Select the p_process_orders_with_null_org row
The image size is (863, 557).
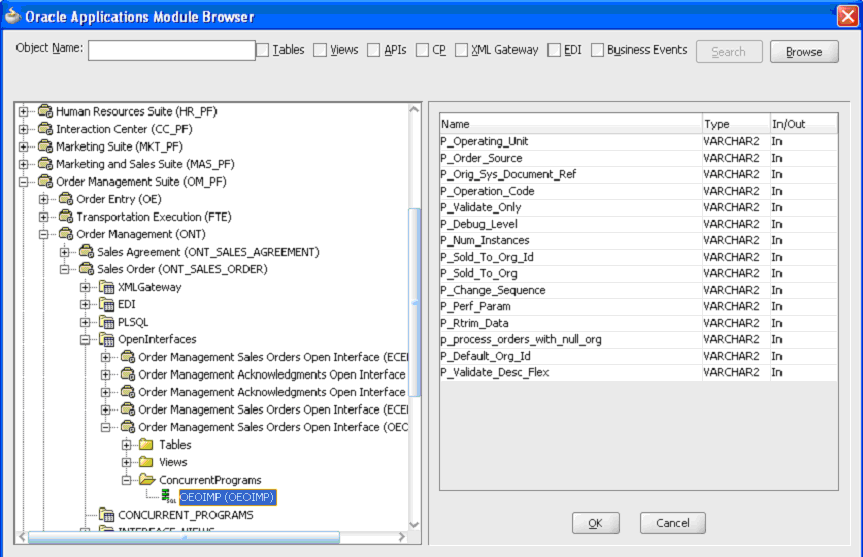tap(638, 340)
